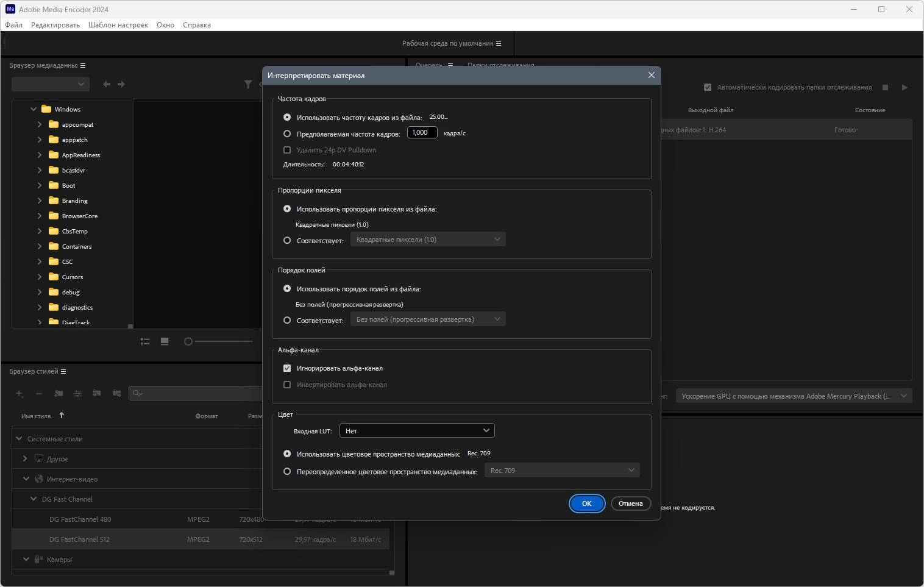Switch Media Browser to list view icon

145,341
